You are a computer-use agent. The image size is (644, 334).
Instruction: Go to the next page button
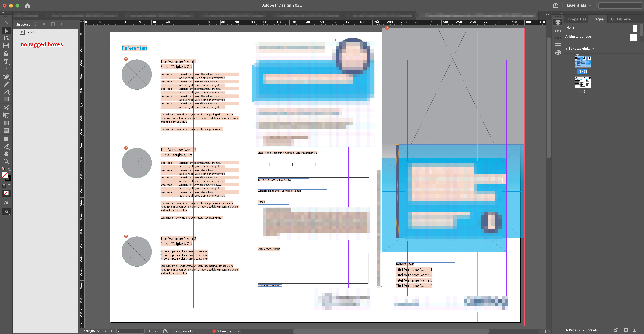[150, 331]
